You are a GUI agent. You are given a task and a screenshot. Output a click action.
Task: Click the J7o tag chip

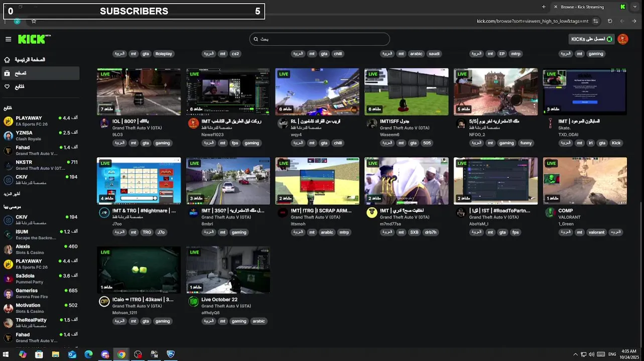[161, 232]
